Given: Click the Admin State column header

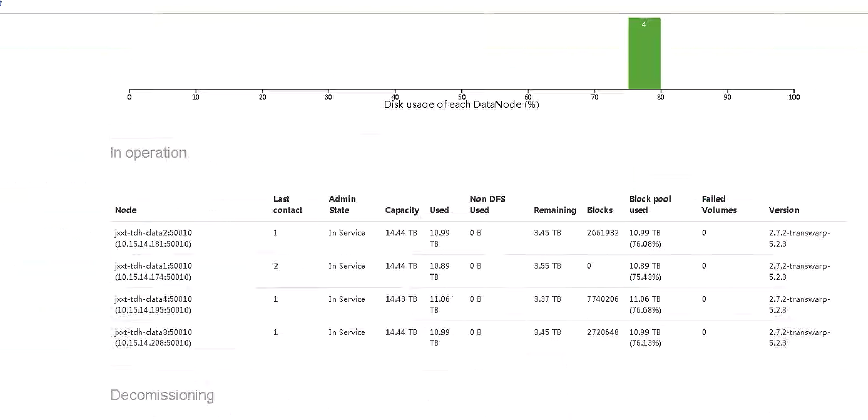Looking at the screenshot, I should coord(342,205).
